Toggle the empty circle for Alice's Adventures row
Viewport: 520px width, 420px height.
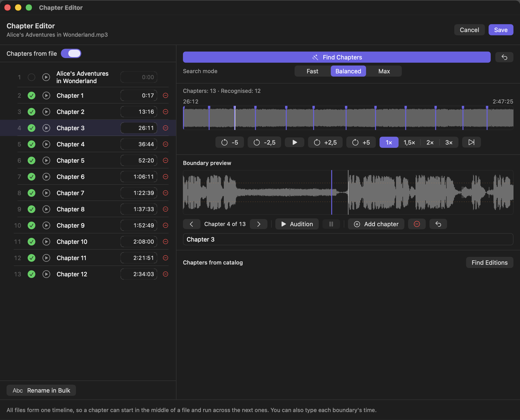[x=32, y=77]
